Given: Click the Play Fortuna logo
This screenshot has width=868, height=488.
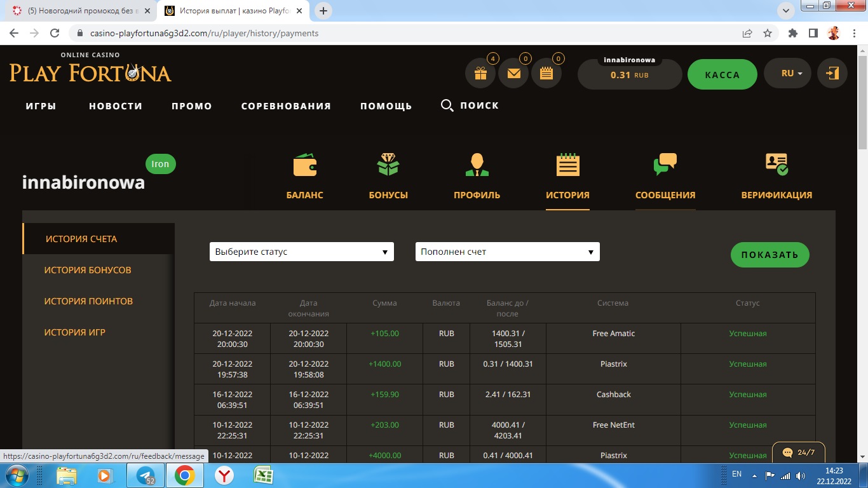Looking at the screenshot, I should tap(90, 68).
